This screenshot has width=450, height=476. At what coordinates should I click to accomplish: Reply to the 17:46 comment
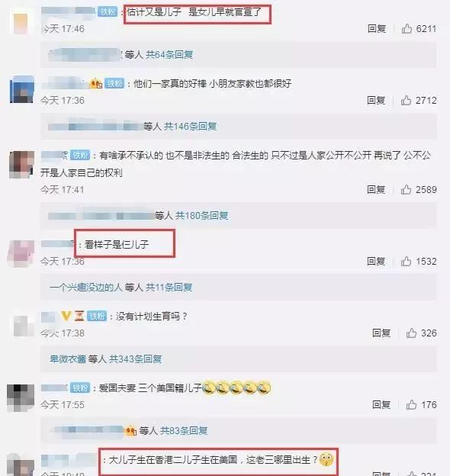point(377,28)
